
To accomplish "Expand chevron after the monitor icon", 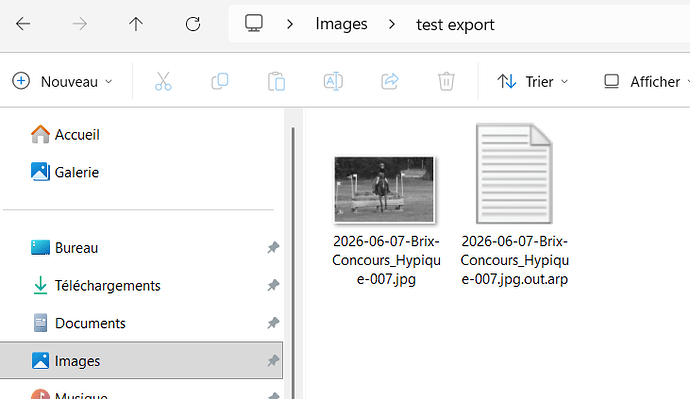I will 290,24.
